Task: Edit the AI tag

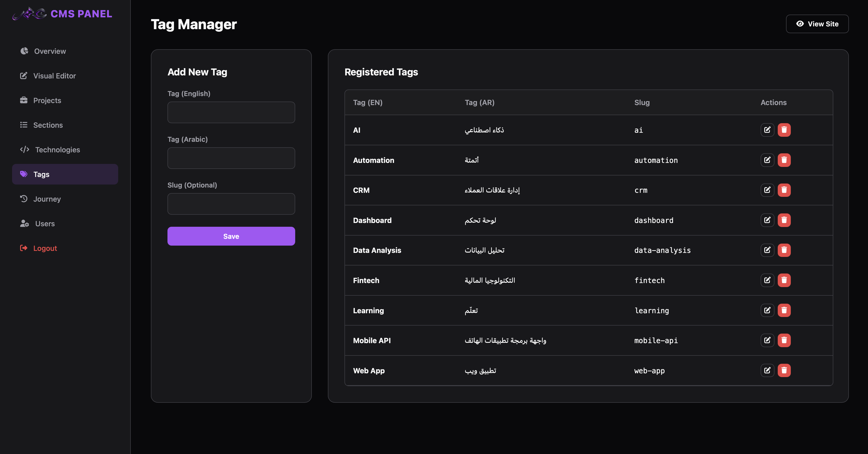Action: pyautogui.click(x=767, y=130)
